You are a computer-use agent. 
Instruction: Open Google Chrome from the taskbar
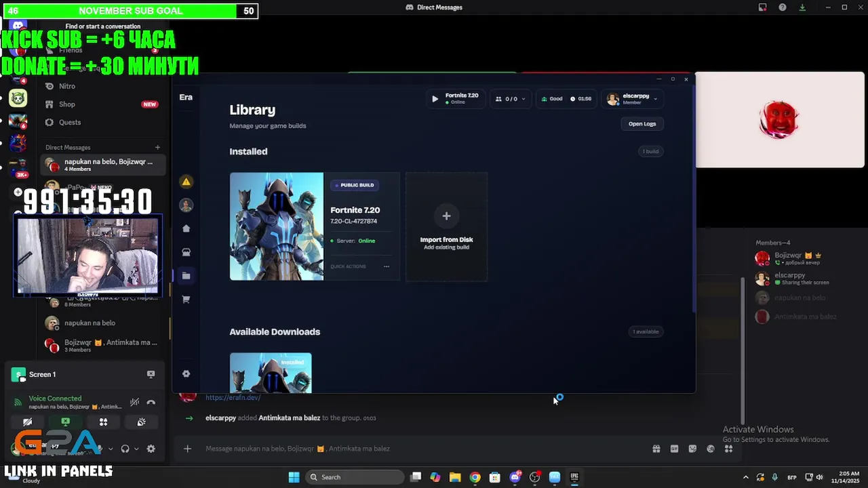pos(475,477)
